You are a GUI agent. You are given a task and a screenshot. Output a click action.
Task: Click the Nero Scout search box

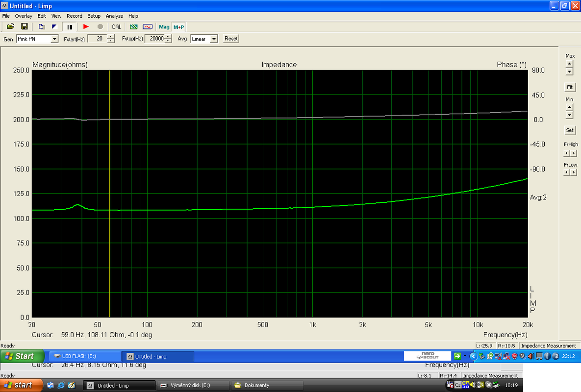coord(427,356)
